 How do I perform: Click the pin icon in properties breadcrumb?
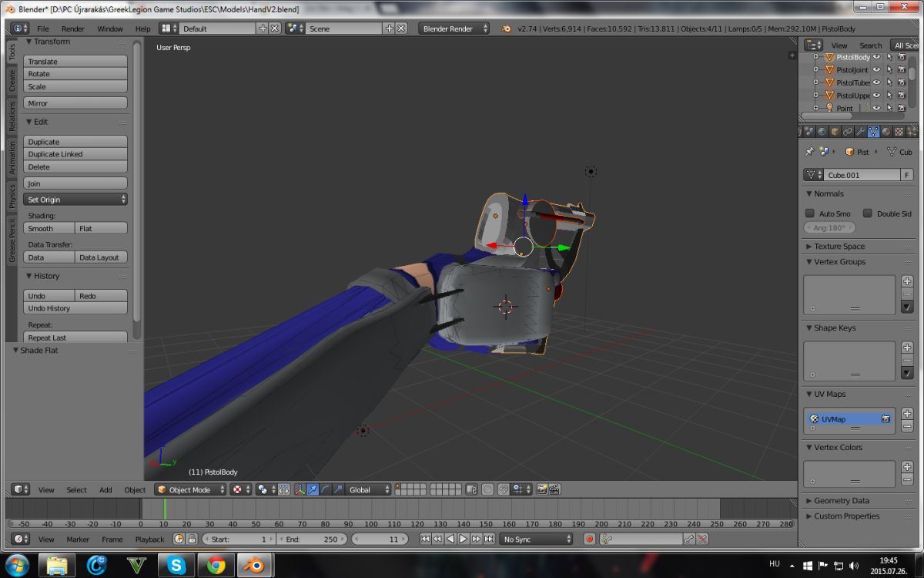pyautogui.click(x=809, y=152)
